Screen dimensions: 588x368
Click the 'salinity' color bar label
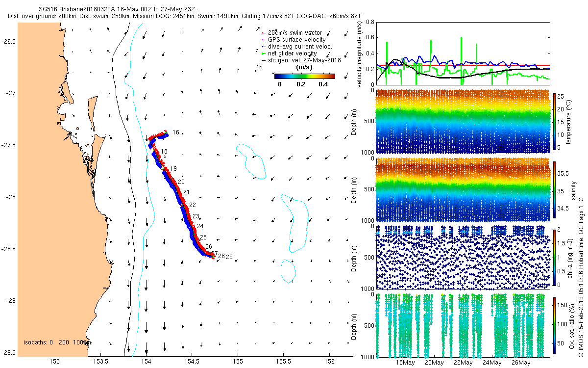tap(573, 190)
